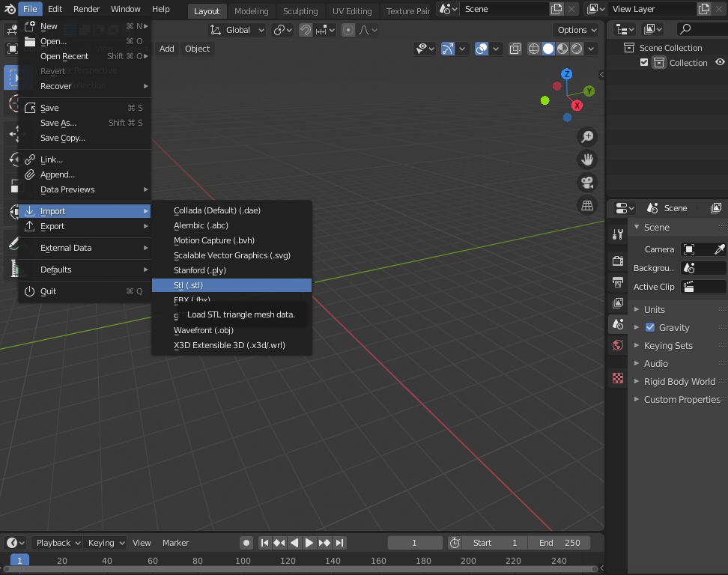Click Save As... in File menu
Image resolution: width=728 pixels, height=575 pixels.
pos(58,123)
